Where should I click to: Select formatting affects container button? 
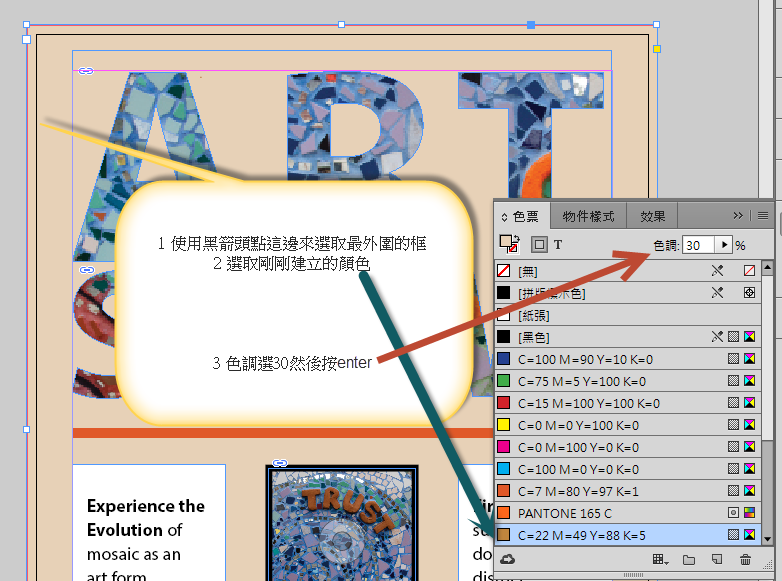point(539,244)
